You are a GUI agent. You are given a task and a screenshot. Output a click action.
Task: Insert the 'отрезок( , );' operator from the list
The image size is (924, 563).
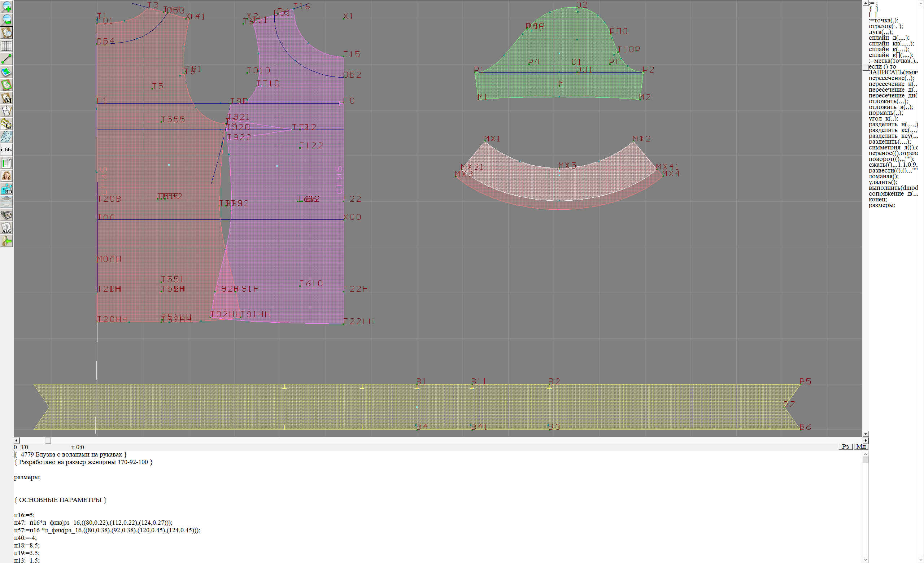click(885, 26)
